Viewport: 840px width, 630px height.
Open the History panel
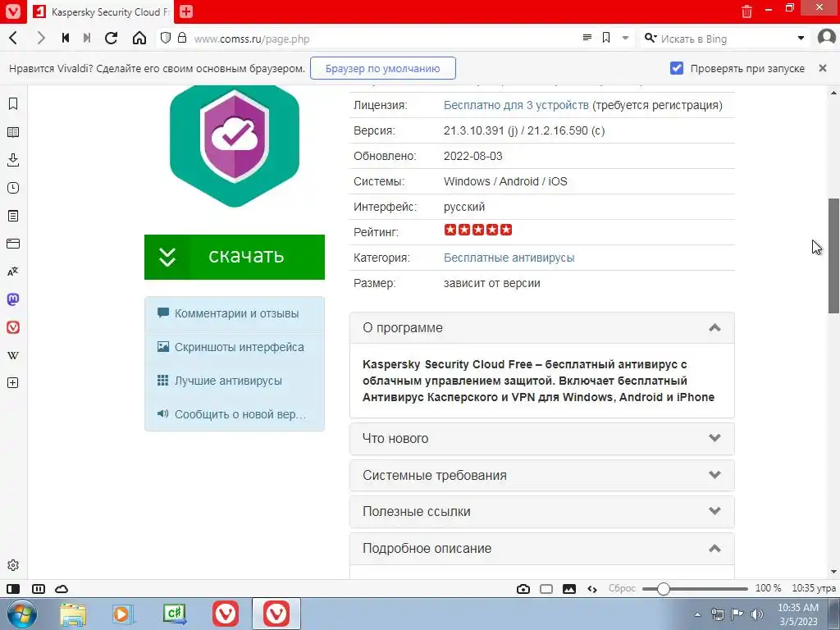(13, 188)
